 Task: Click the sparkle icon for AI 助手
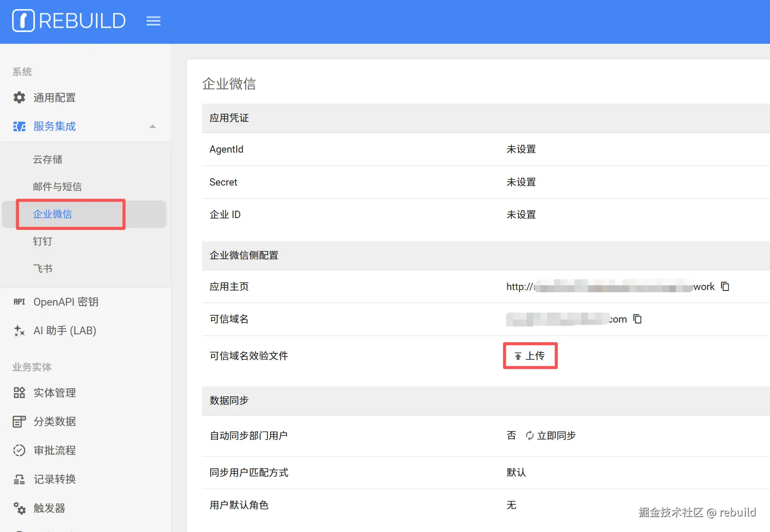(x=19, y=330)
